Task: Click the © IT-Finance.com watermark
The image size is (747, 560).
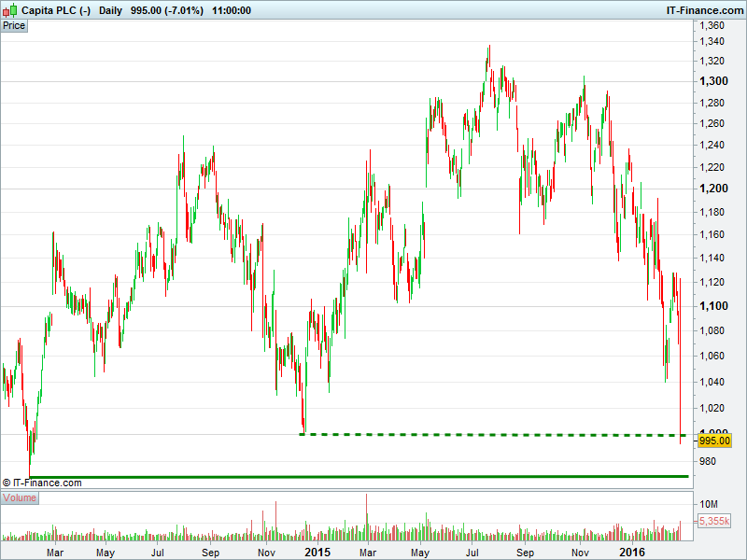Action: click(42, 483)
